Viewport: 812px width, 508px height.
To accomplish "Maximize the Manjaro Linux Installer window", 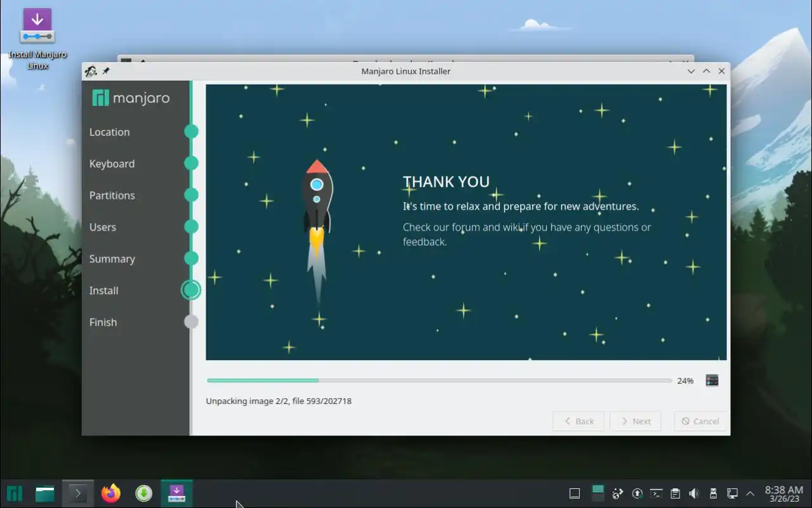I will (x=706, y=71).
